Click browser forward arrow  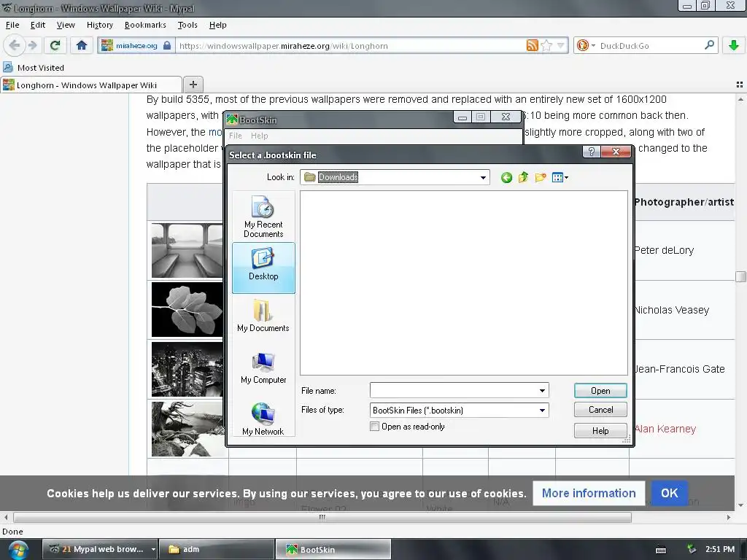click(32, 45)
